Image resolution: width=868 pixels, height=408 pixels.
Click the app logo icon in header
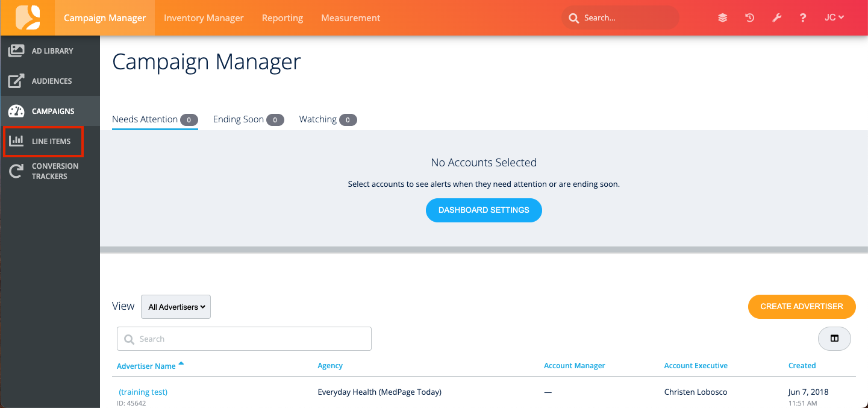click(x=28, y=17)
